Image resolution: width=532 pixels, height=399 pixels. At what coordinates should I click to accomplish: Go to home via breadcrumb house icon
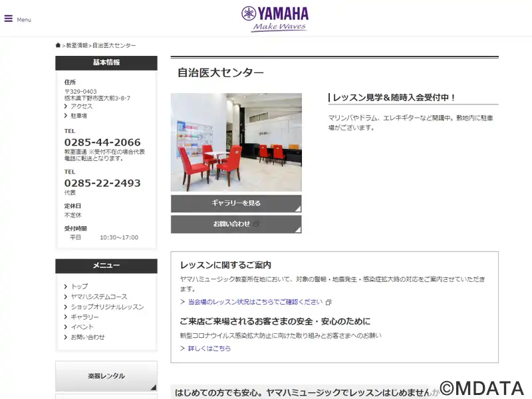tap(58, 45)
